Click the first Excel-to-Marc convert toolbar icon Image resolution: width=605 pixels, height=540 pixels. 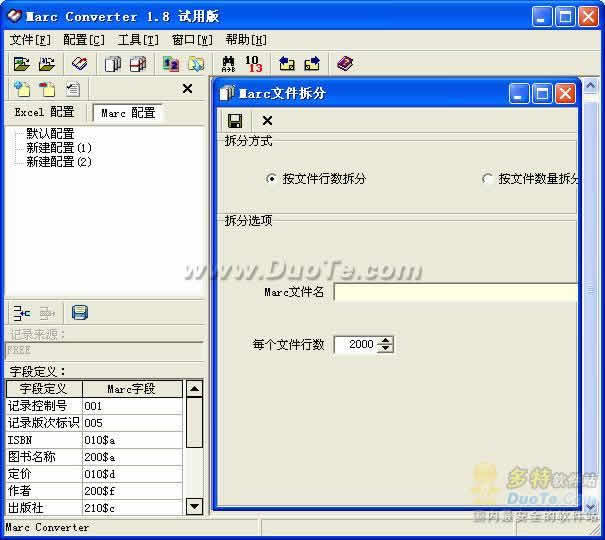click(x=22, y=64)
